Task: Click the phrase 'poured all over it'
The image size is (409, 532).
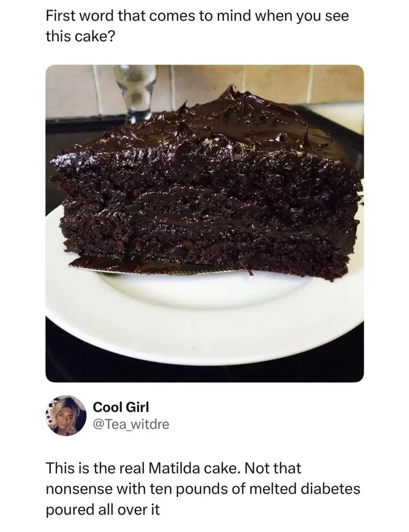Action: (x=103, y=510)
